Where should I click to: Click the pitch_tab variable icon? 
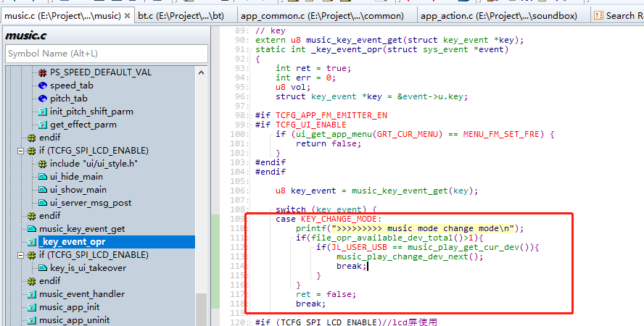[42, 99]
